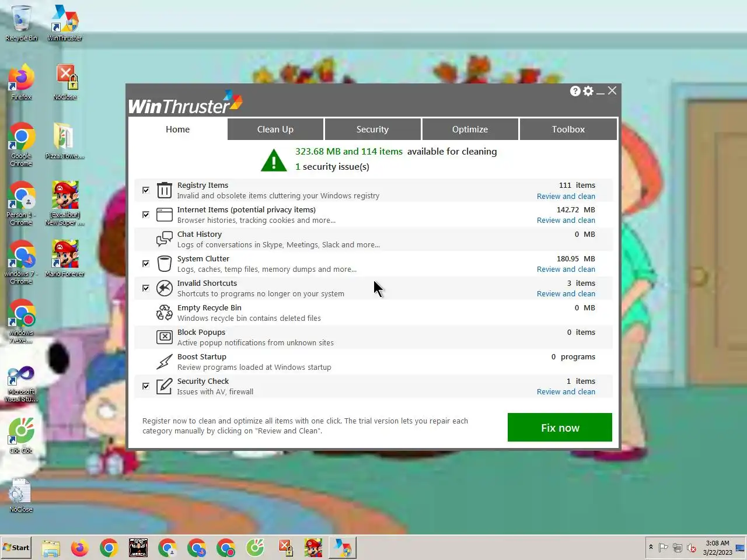The image size is (747, 560).
Task: Click the Invalid Shortcuts circular icon
Action: (x=165, y=288)
